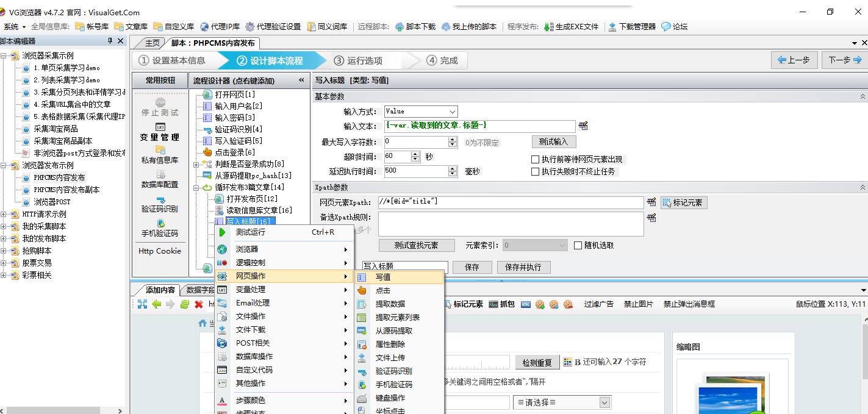Select 写值 in the context submenu
This screenshot has width=868, height=414.
(383, 277)
